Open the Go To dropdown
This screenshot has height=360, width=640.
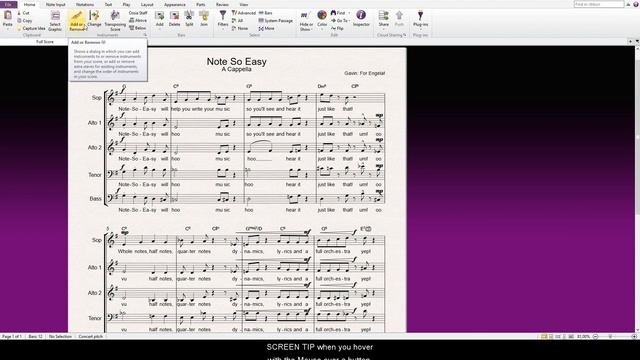point(340,20)
